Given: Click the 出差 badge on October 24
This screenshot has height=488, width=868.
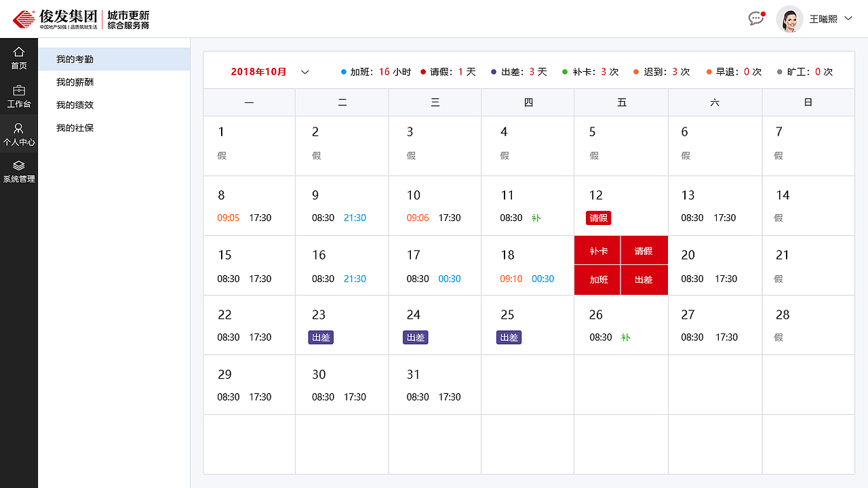Looking at the screenshot, I should (x=415, y=337).
